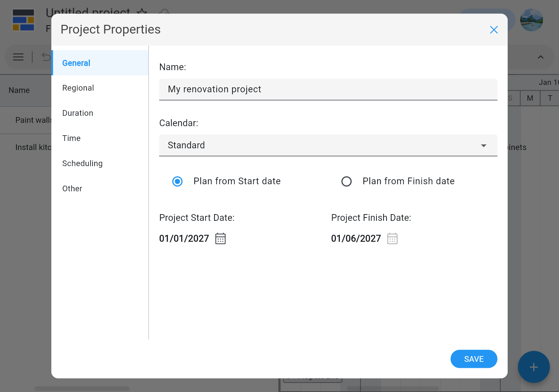Click the SAVE button
This screenshot has height=392, width=559.
(x=474, y=359)
